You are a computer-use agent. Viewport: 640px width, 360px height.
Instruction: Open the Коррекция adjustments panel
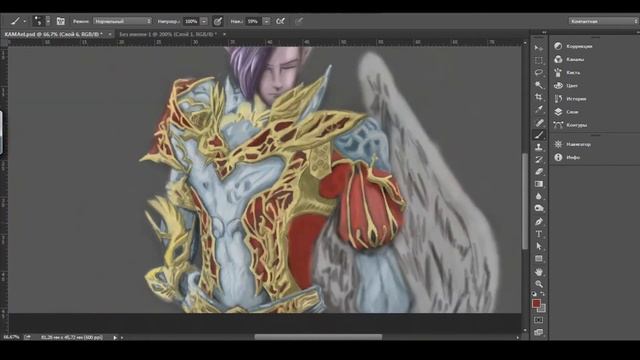573,46
